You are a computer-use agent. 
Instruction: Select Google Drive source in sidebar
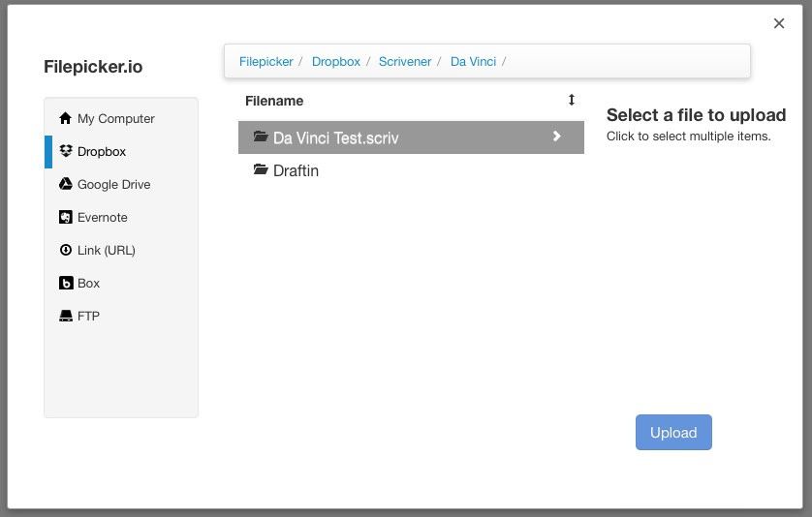pyautogui.click(x=113, y=184)
